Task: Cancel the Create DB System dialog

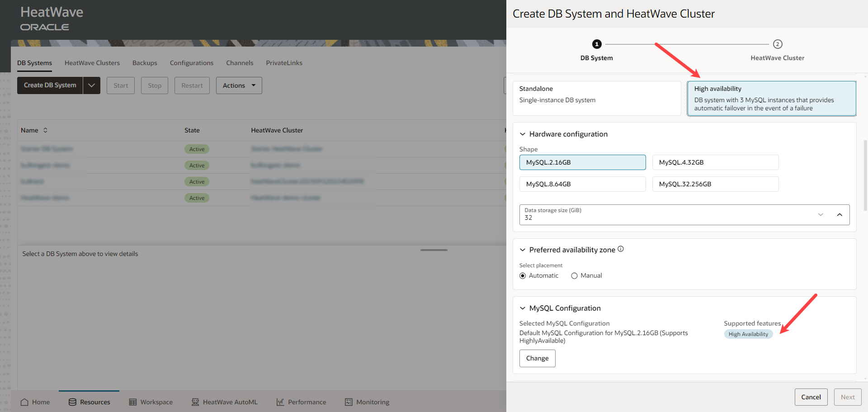Action: (811, 397)
